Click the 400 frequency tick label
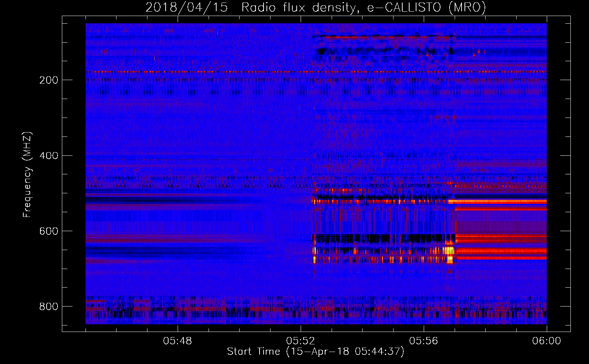The width and height of the screenshot is (589, 364). pyautogui.click(x=49, y=156)
